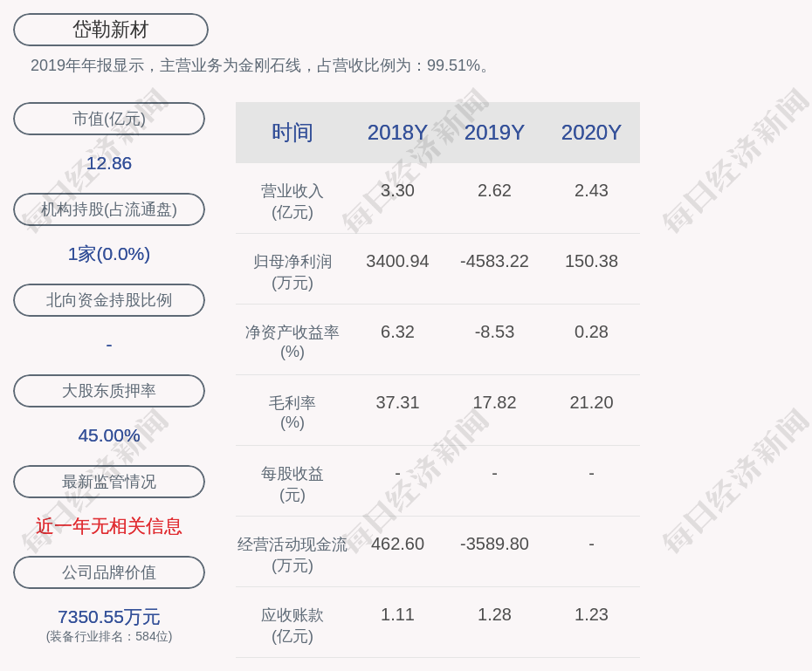This screenshot has width=812, height=671.
Task: Click the 1家(0.0%) institutional holding value
Action: (x=109, y=254)
